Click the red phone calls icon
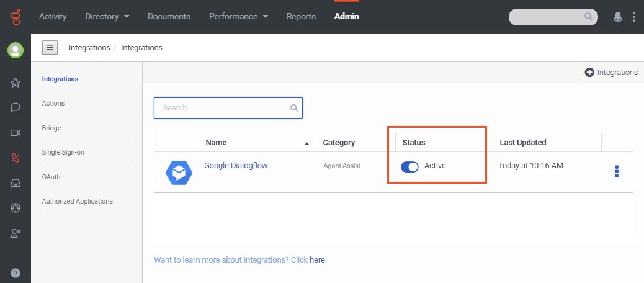This screenshot has width=644, height=283. (15, 158)
